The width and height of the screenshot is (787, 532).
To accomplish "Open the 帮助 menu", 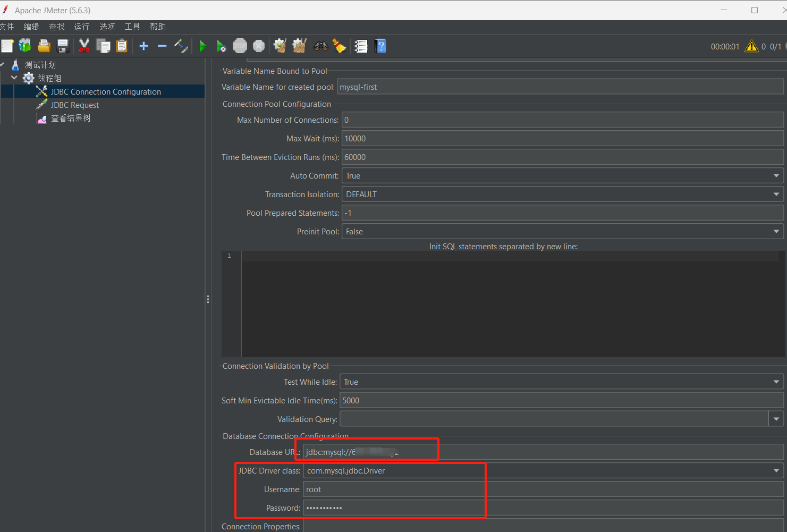I will [158, 27].
